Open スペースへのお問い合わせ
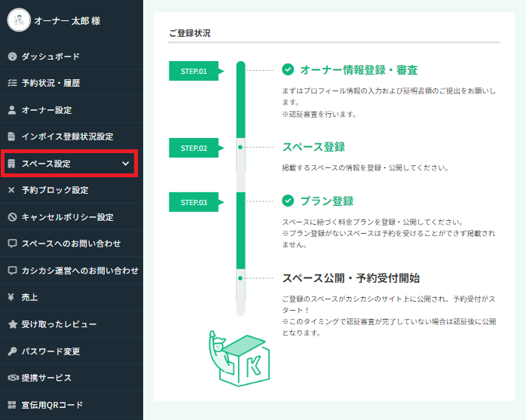 tap(72, 244)
